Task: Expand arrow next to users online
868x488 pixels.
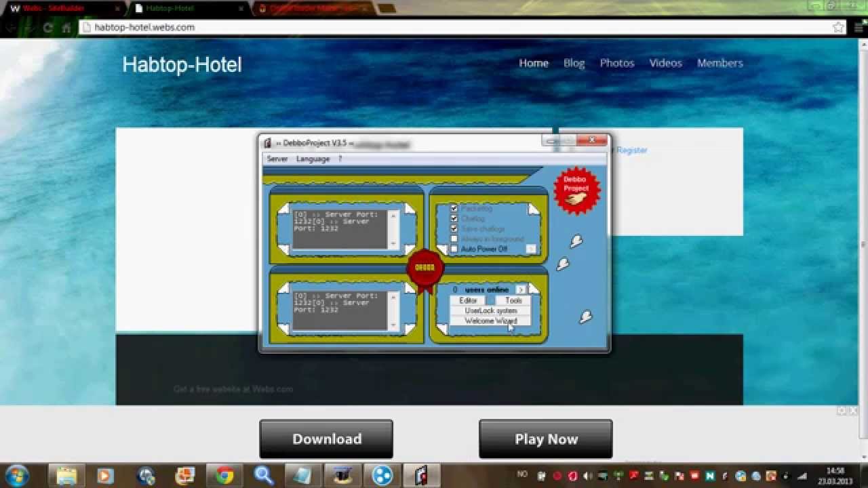Action: tap(521, 289)
